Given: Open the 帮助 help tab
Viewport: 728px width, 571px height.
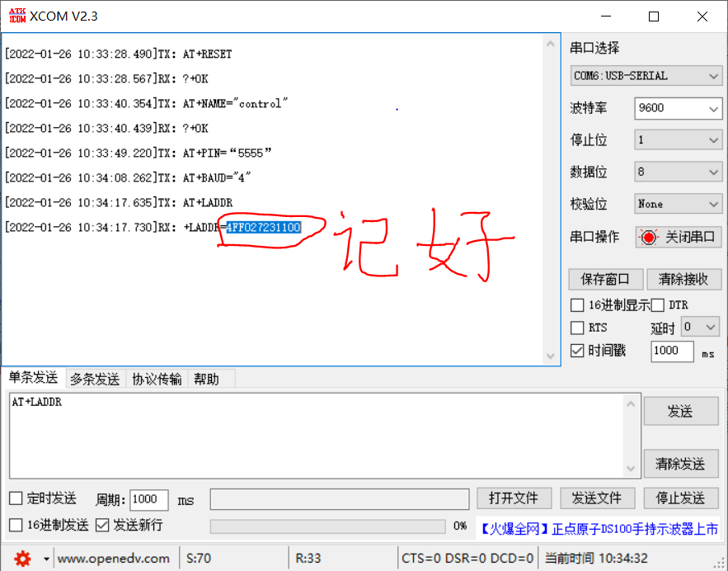Looking at the screenshot, I should click(209, 379).
